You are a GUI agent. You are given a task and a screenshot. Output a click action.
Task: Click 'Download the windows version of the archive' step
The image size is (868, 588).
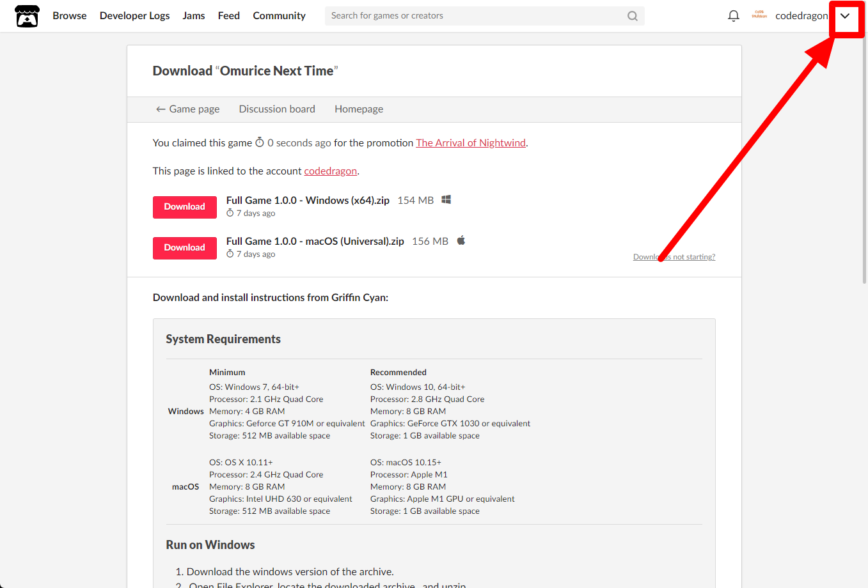(290, 571)
